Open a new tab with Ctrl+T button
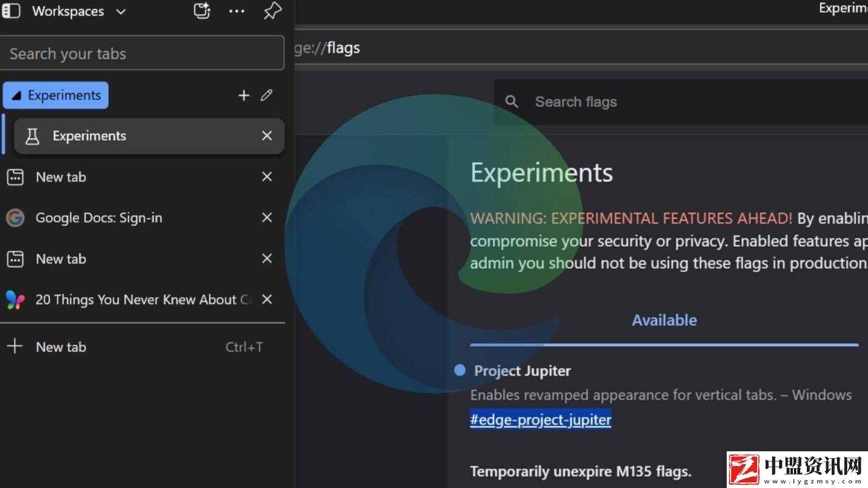 tap(142, 347)
